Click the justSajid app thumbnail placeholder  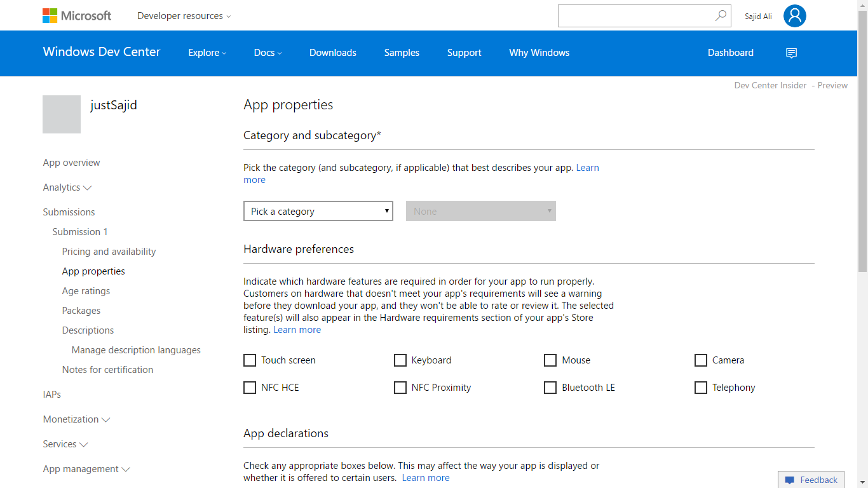coord(62,114)
